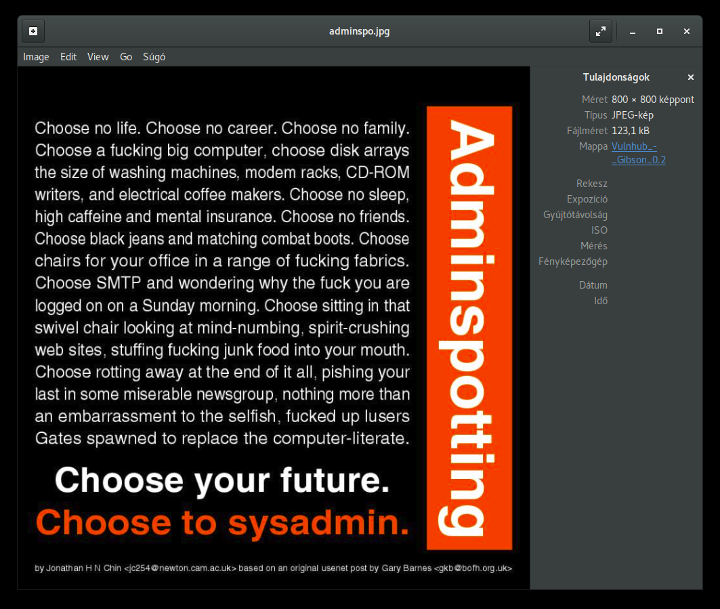Image resolution: width=720 pixels, height=609 pixels.
Task: Open the Image menu
Action: (36, 57)
